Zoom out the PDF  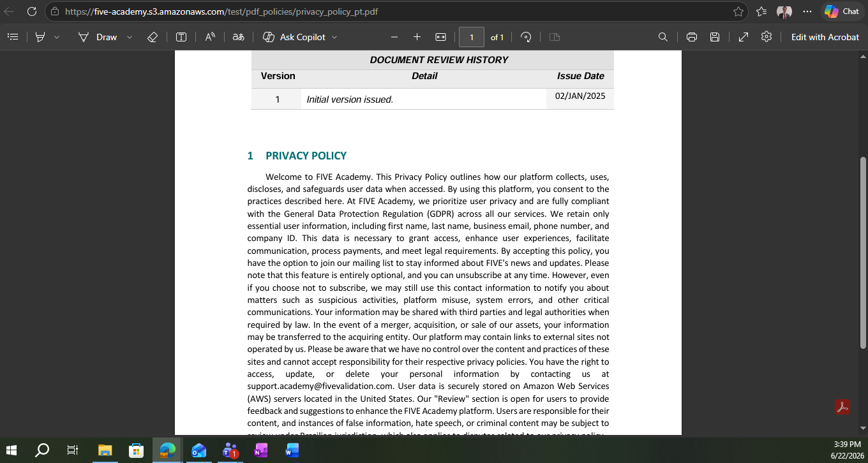(394, 37)
